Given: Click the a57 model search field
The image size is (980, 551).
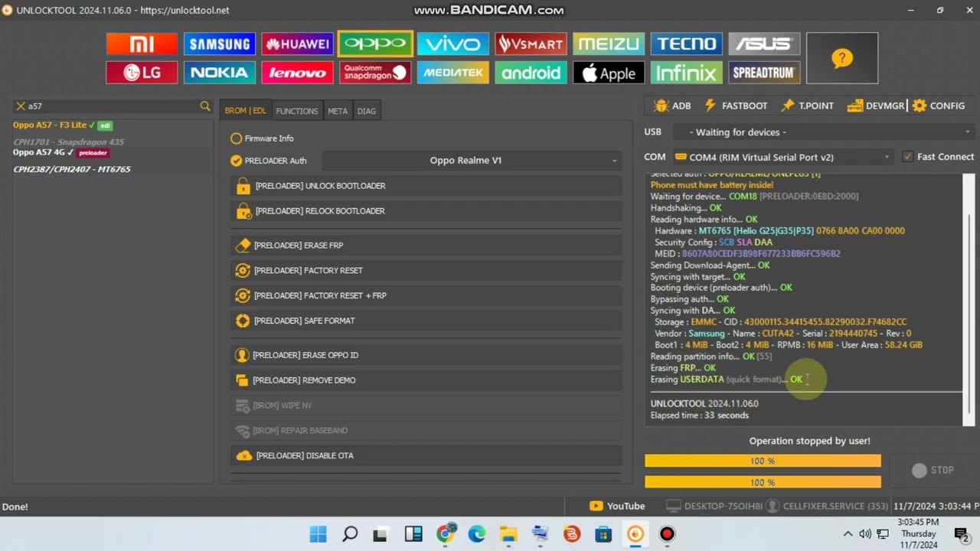Looking at the screenshot, I should pyautogui.click(x=112, y=106).
